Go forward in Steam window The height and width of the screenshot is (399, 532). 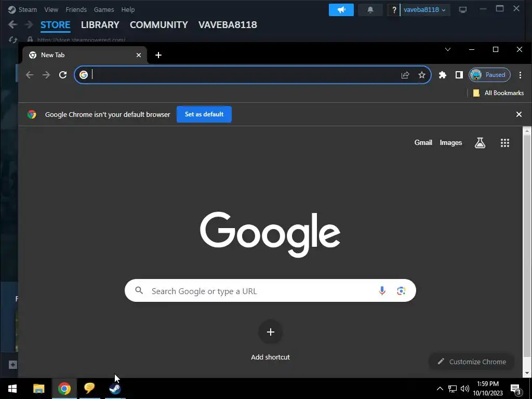pos(29,24)
